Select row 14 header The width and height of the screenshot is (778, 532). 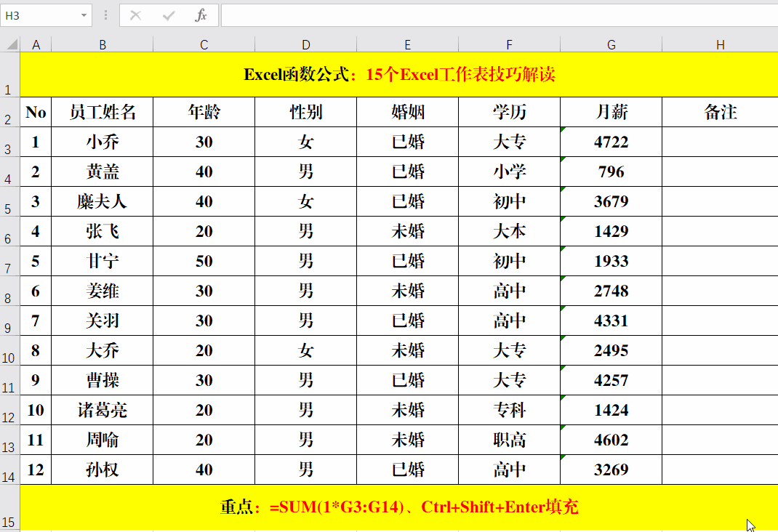[10, 469]
